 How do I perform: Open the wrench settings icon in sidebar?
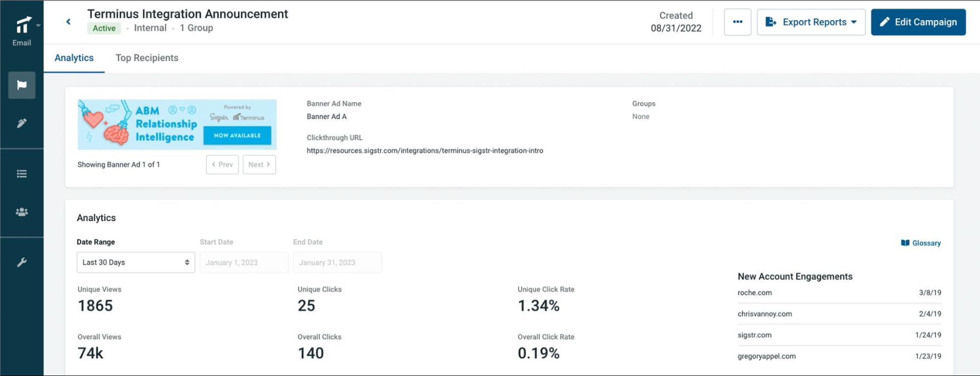(22, 262)
